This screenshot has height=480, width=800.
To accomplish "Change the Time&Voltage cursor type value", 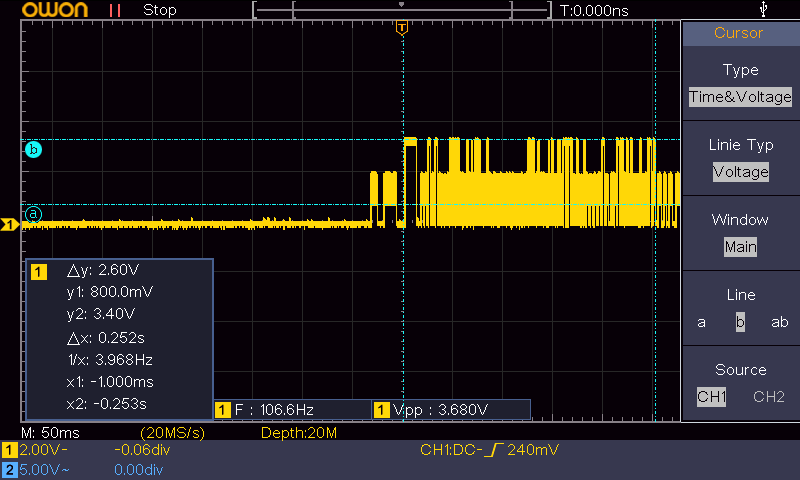I will (740, 97).
